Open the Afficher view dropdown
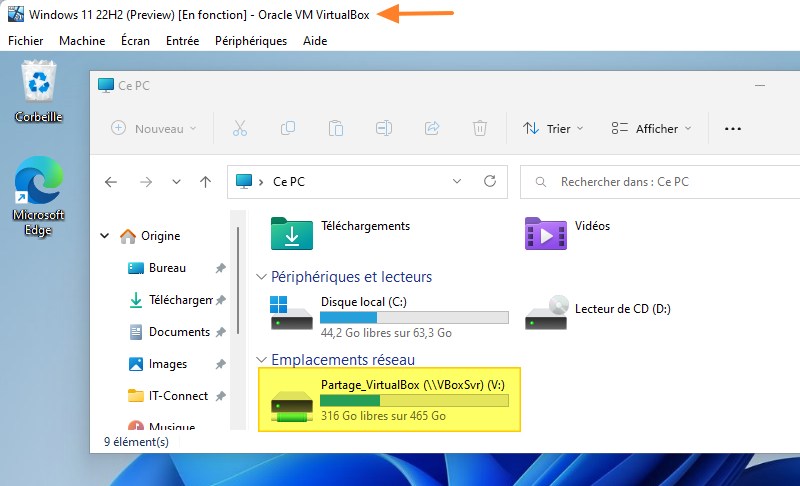 click(652, 129)
